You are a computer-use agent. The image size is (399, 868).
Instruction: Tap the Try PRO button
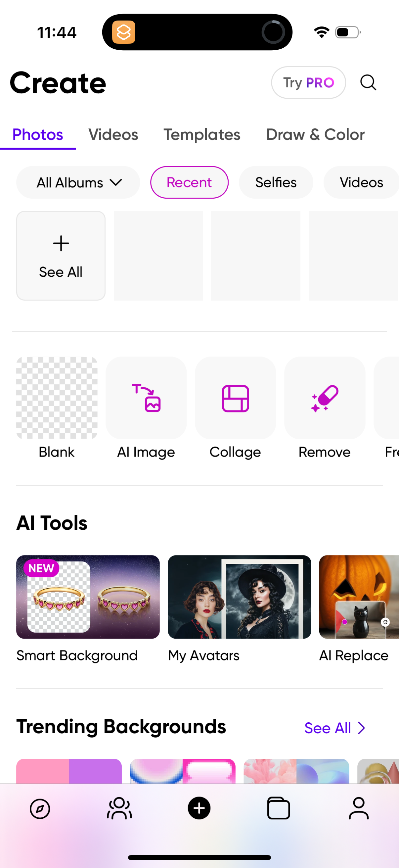point(308,82)
